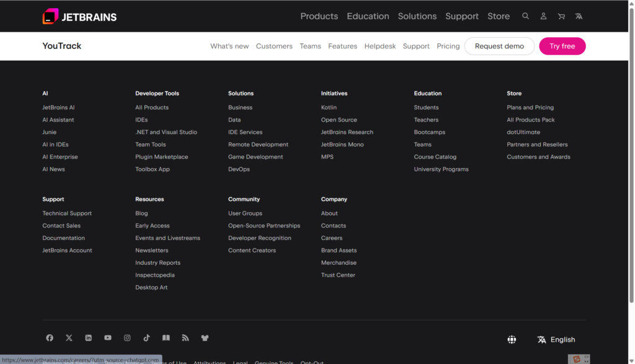Click the YouTube icon in footer
Viewport: 635px width, 364px height.
(108, 338)
